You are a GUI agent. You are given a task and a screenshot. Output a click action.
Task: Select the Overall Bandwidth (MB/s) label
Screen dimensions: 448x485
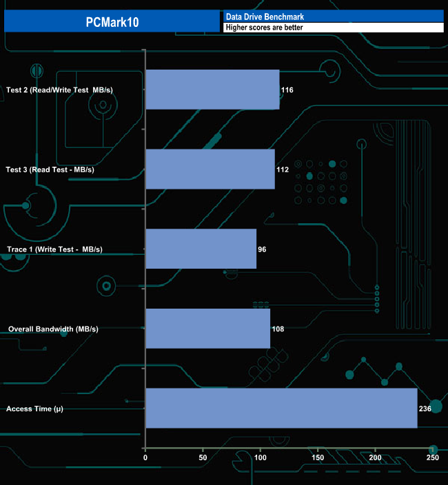(x=53, y=329)
